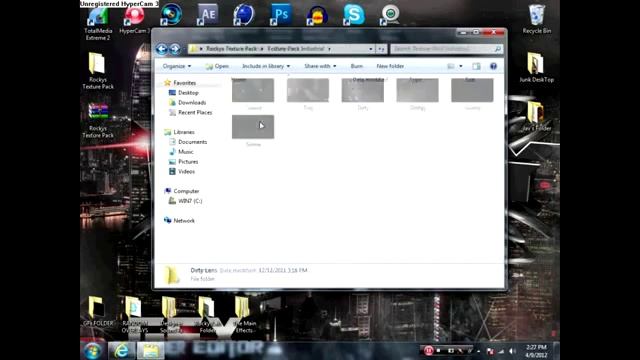Open the Rockys Texture Pack WinRAR archive

coord(98,120)
